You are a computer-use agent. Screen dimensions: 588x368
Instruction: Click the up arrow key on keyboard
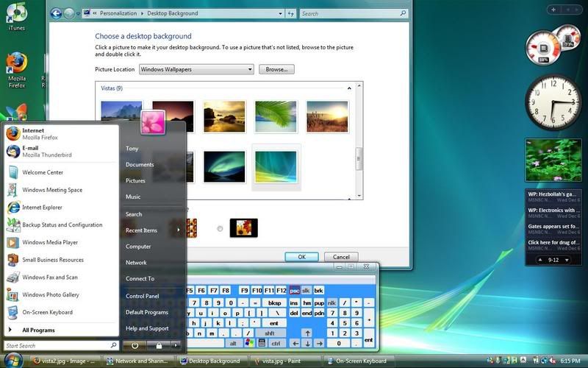click(x=307, y=333)
